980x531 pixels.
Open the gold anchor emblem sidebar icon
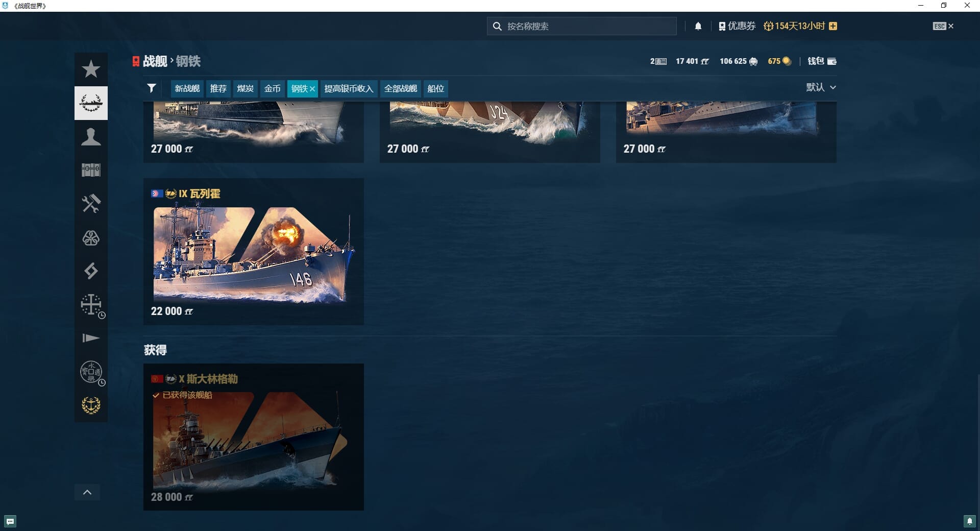pos(91,405)
